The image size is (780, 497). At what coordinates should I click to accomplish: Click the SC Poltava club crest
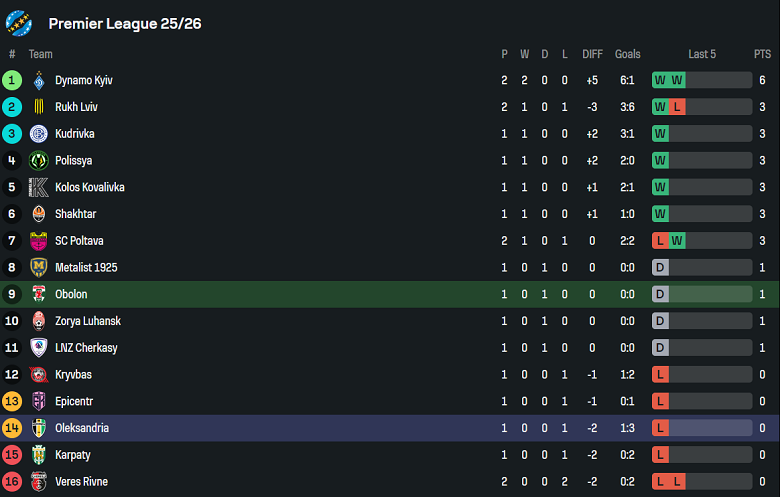click(39, 241)
